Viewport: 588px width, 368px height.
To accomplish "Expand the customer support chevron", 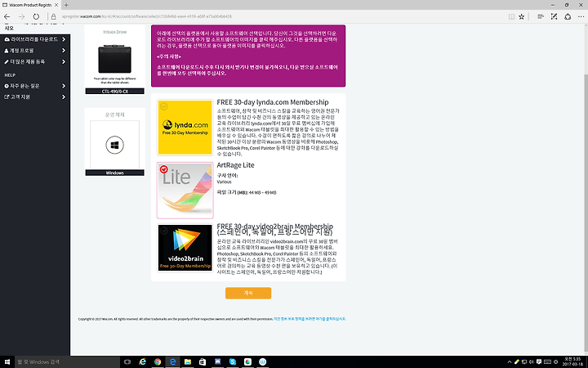I will coord(64,96).
